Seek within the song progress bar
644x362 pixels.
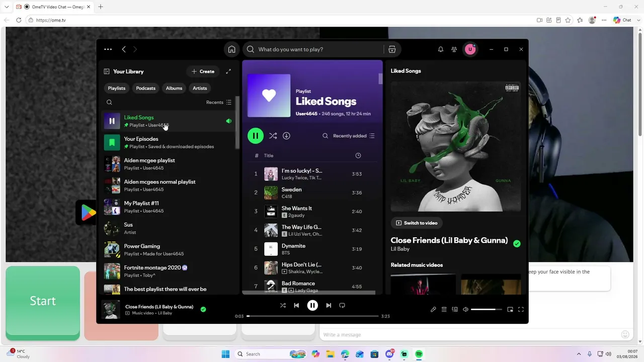(x=312, y=316)
